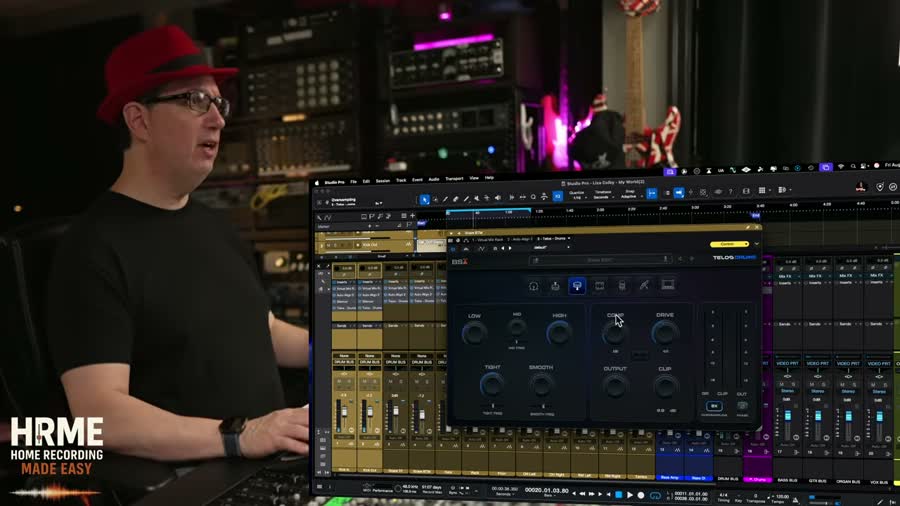Select the toms tab icon in the plugin
The height and width of the screenshot is (506, 900).
[599, 285]
